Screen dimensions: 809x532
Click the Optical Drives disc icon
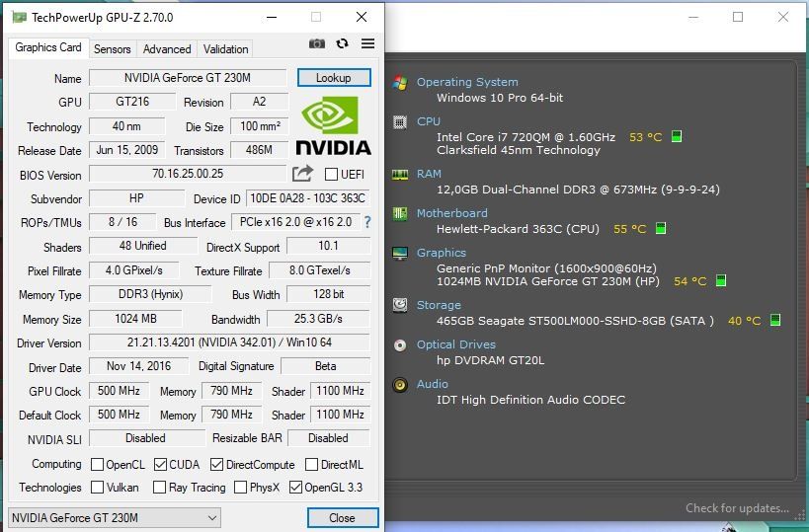point(400,344)
